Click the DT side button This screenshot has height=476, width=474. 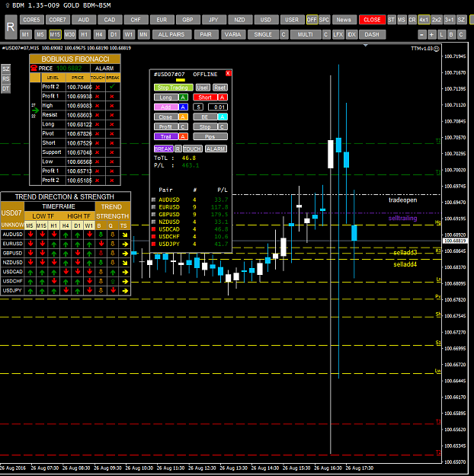click(x=6, y=88)
